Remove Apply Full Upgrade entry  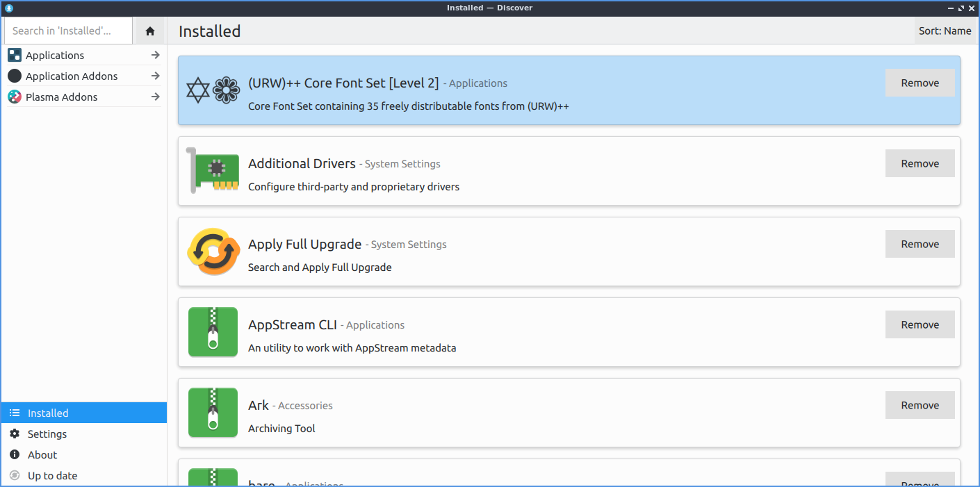920,245
